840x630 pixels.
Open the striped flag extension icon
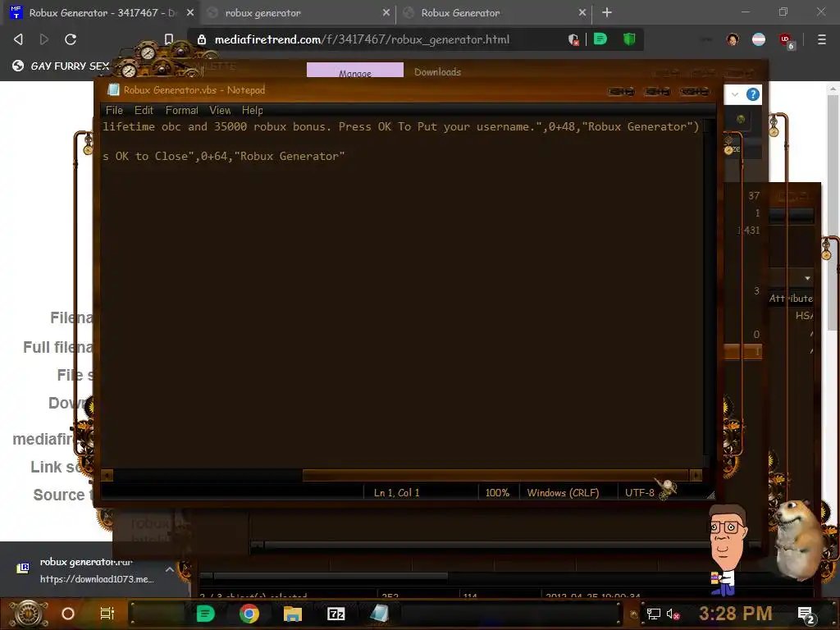pos(759,39)
